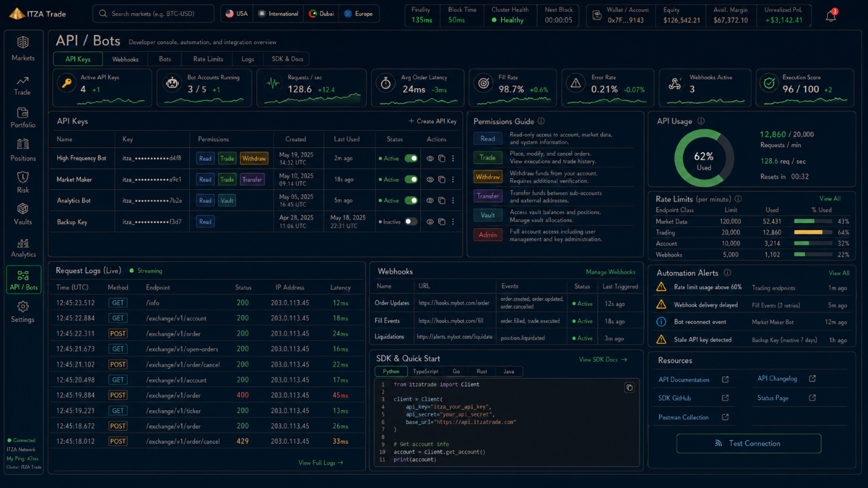Screen dimensions: 868x488
Task: Focus the Search markets input field
Action: coord(154,14)
